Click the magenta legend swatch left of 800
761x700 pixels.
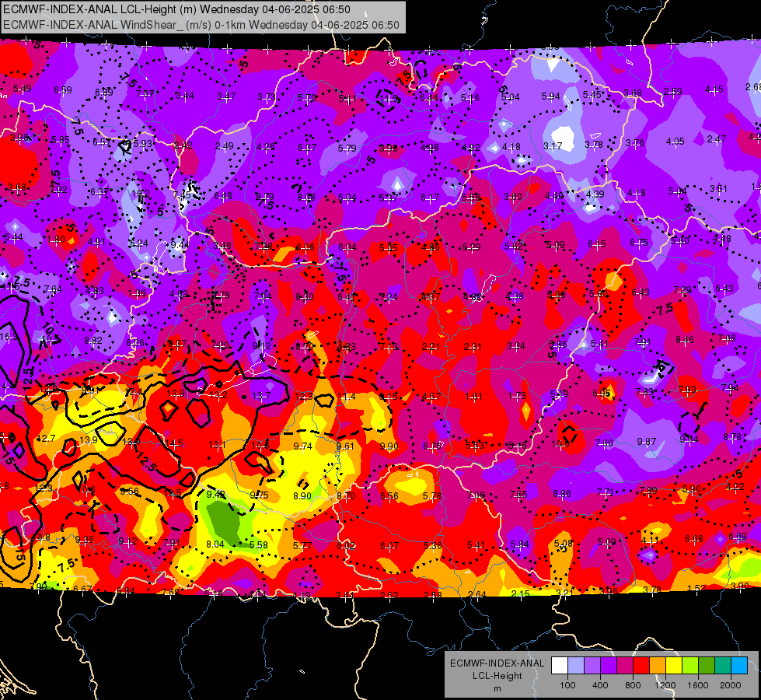[x=625, y=666]
